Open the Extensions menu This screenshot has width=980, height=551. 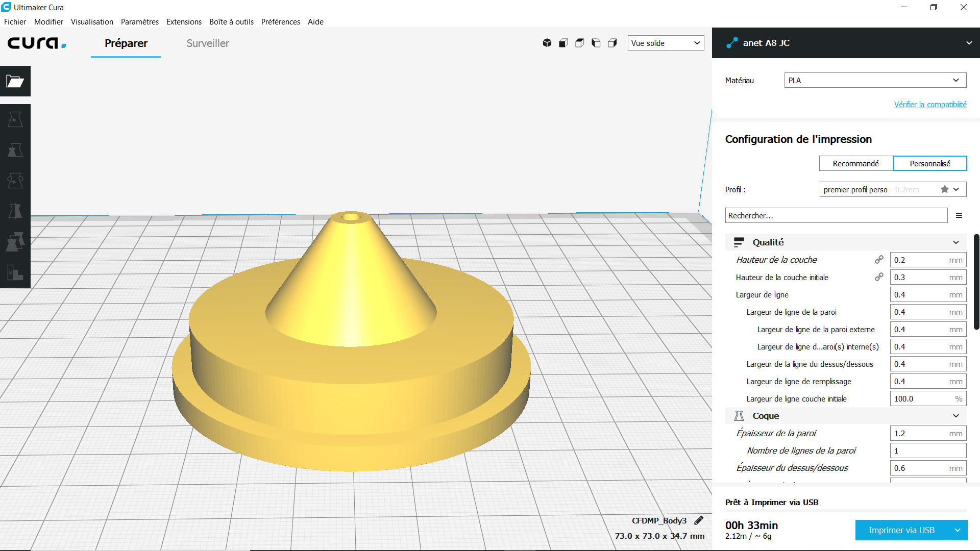coord(184,21)
